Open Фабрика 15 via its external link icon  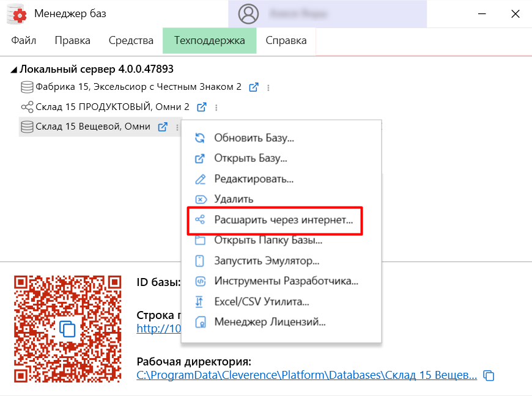(254, 87)
